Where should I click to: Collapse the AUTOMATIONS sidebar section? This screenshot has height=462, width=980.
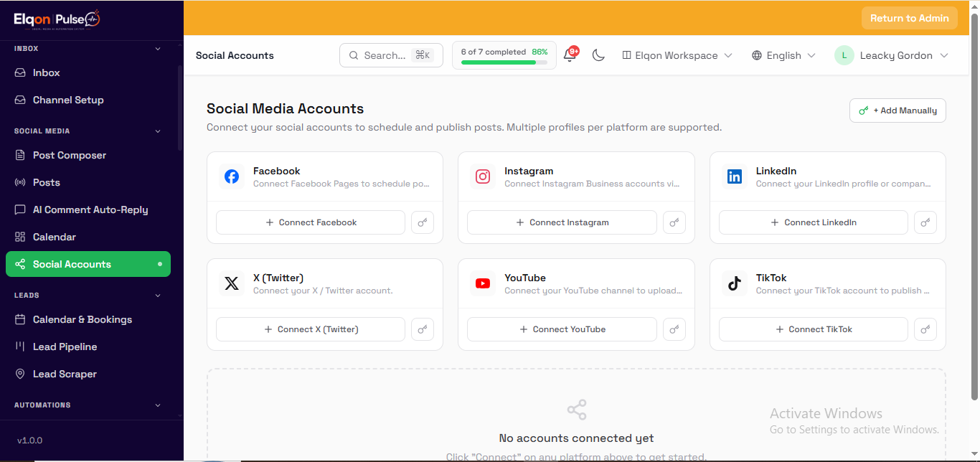pos(158,405)
